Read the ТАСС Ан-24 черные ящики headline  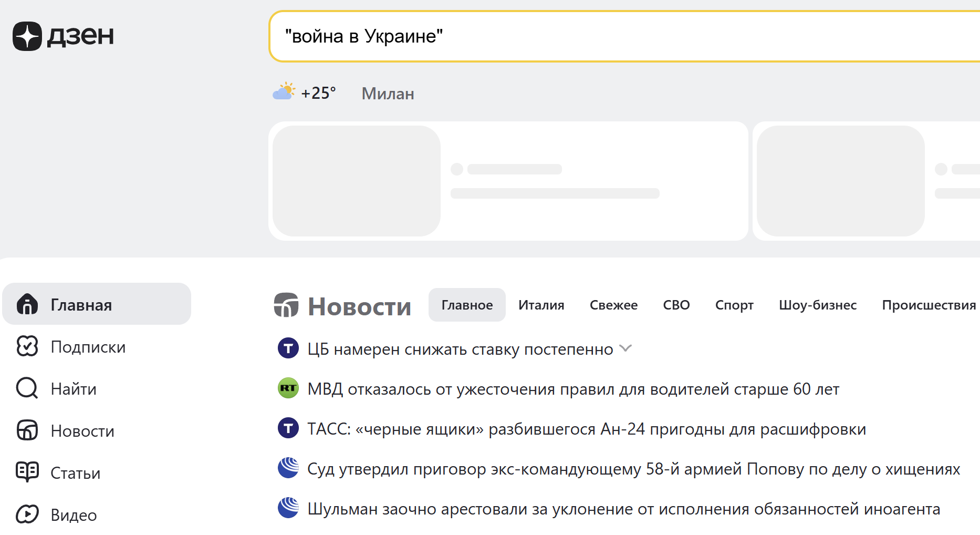coord(586,429)
